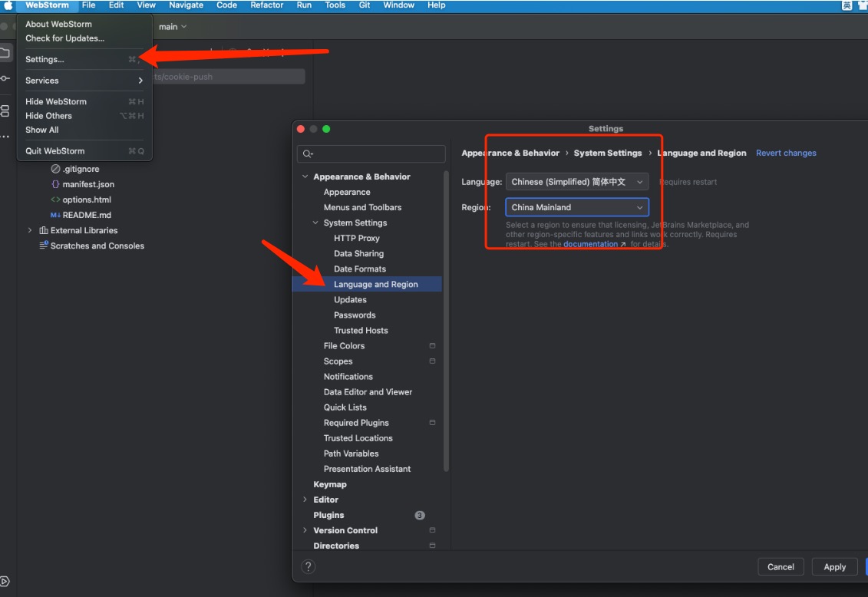This screenshot has height=597, width=868.
Task: Click the Settings search field
Action: (x=371, y=153)
